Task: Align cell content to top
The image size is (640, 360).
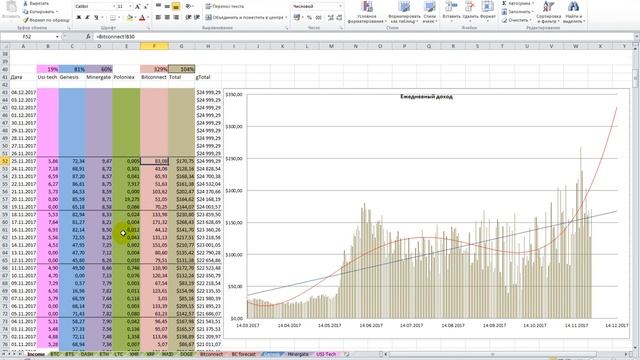Action: pyautogui.click(x=158, y=6)
